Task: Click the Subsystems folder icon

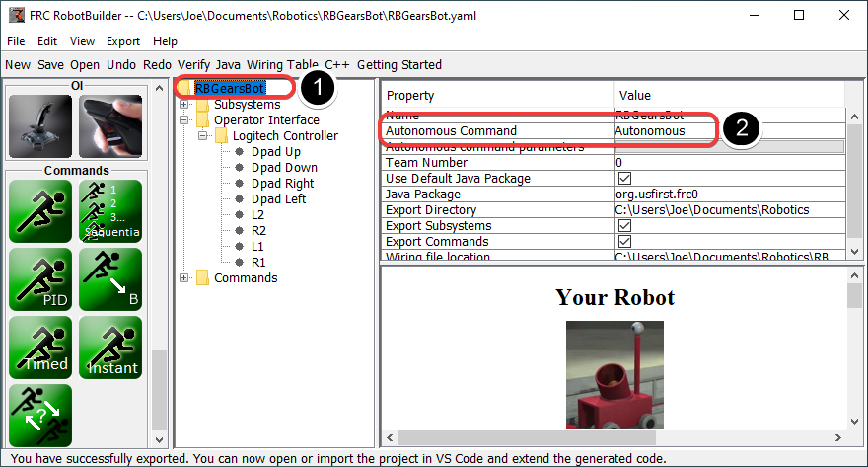Action: (x=203, y=104)
